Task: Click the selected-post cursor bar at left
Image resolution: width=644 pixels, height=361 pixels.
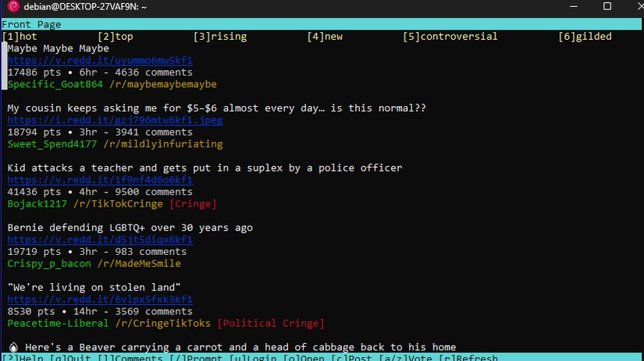Action: [4, 65]
